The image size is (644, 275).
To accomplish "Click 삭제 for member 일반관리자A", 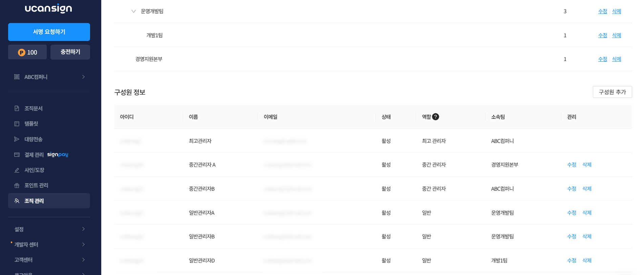I will (587, 213).
